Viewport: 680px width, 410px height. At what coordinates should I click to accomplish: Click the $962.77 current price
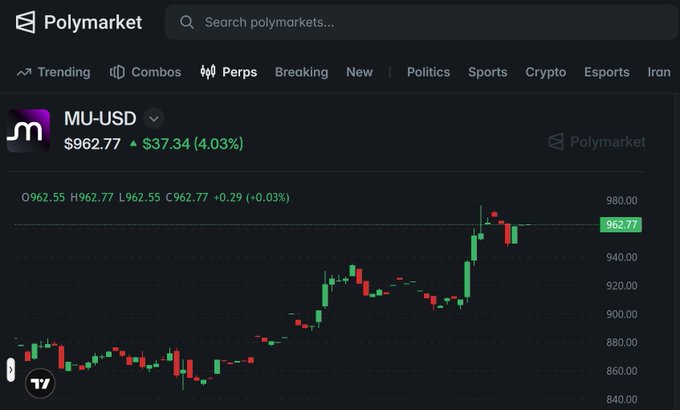pos(92,144)
